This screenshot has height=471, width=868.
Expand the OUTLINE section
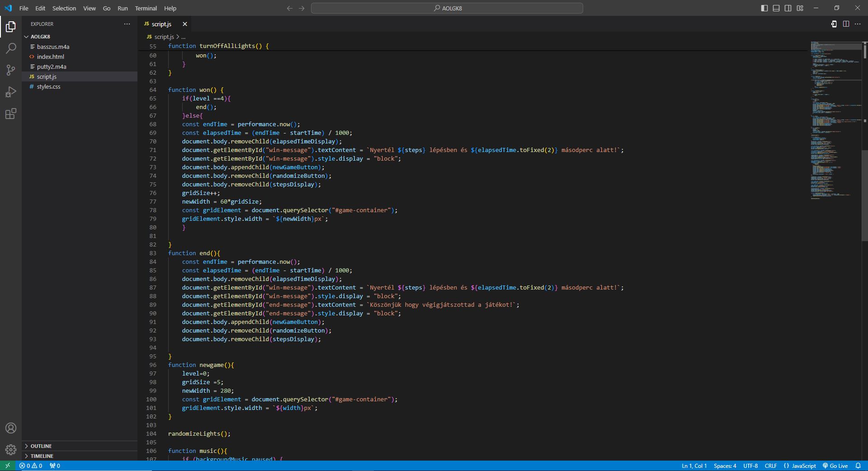pyautogui.click(x=80, y=446)
